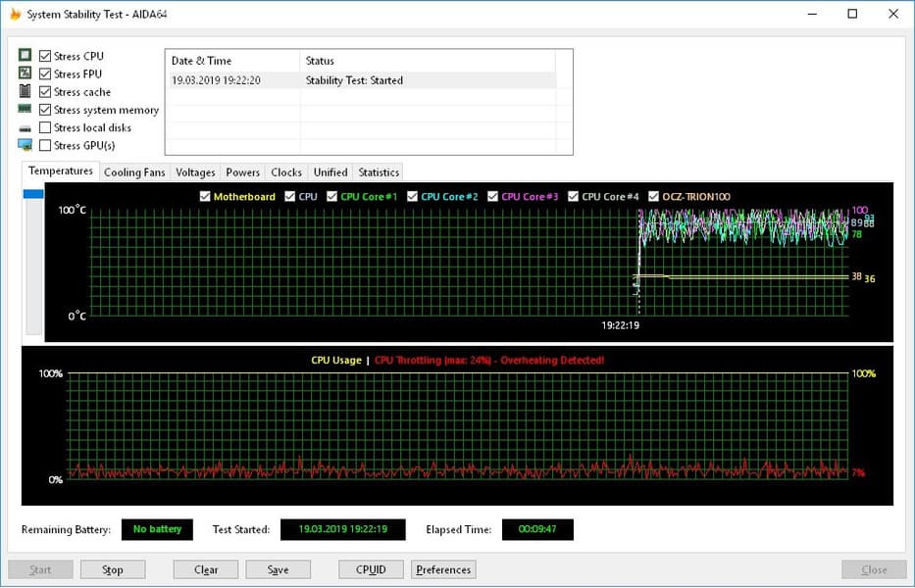Screen dimensions: 915x588
Task: Enable the Stress GPU(s) checkbox
Action: tap(45, 145)
